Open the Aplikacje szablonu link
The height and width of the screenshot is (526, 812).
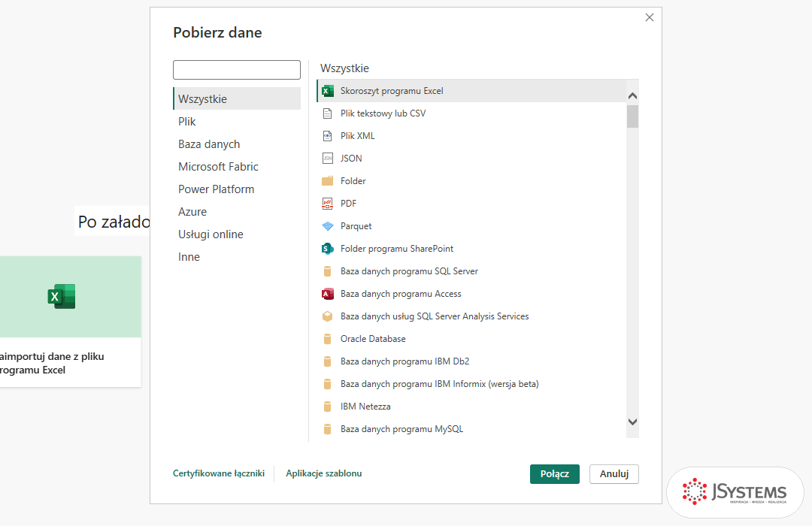click(323, 473)
